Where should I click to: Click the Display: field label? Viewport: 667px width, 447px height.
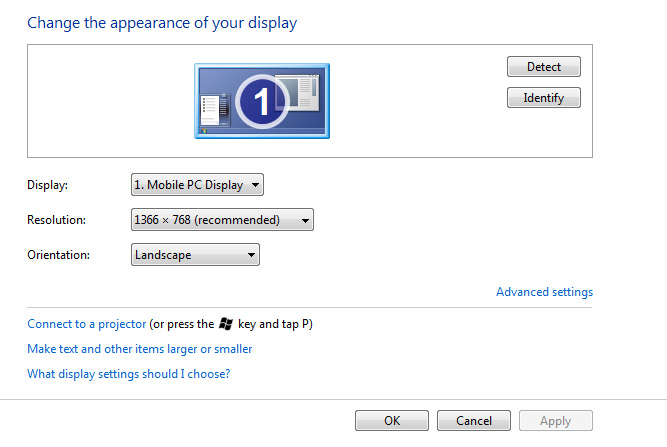[48, 185]
